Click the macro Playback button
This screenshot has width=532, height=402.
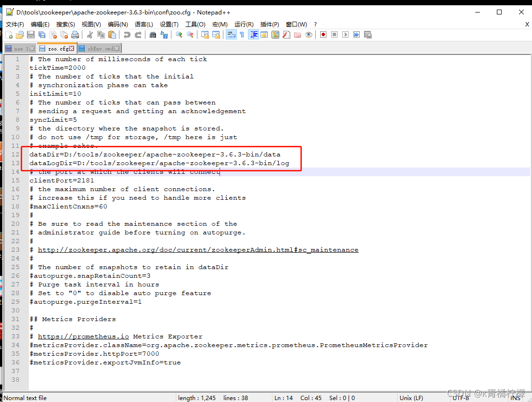[345, 35]
